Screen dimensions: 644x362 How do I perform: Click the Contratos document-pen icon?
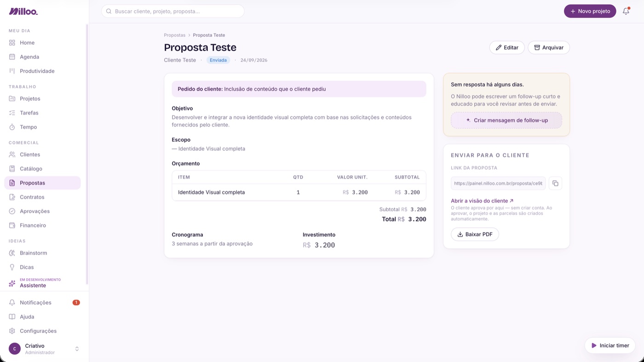click(x=12, y=197)
